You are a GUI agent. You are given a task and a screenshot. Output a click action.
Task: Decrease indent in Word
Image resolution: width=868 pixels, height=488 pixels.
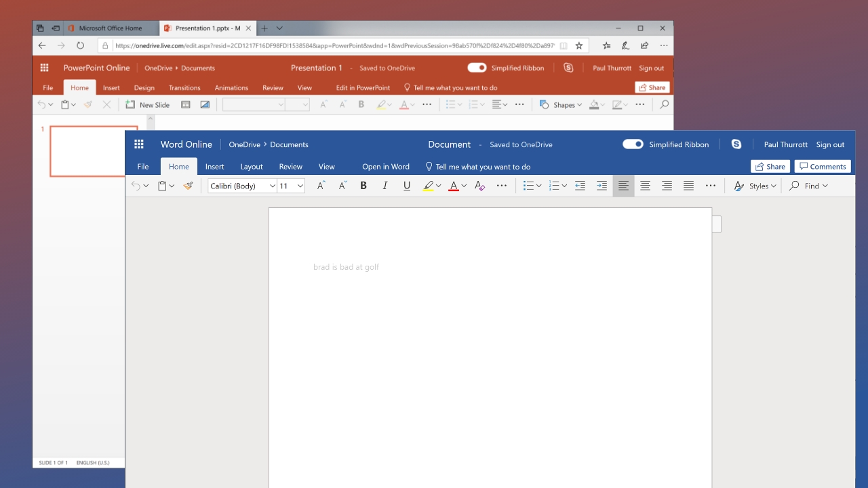point(580,186)
